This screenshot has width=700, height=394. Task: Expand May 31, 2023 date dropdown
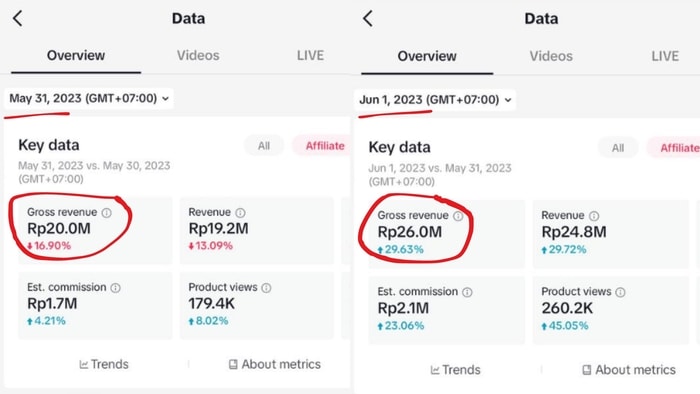tap(89, 98)
